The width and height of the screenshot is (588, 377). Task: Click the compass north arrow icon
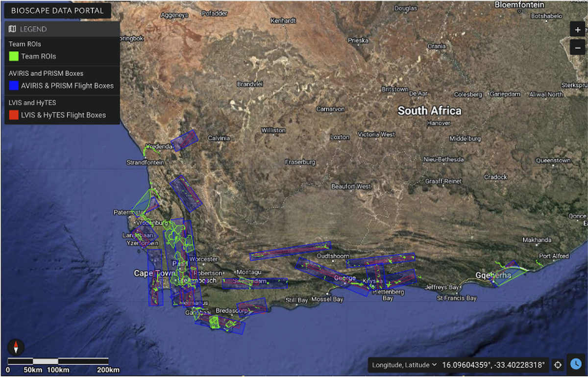pyautogui.click(x=16, y=347)
